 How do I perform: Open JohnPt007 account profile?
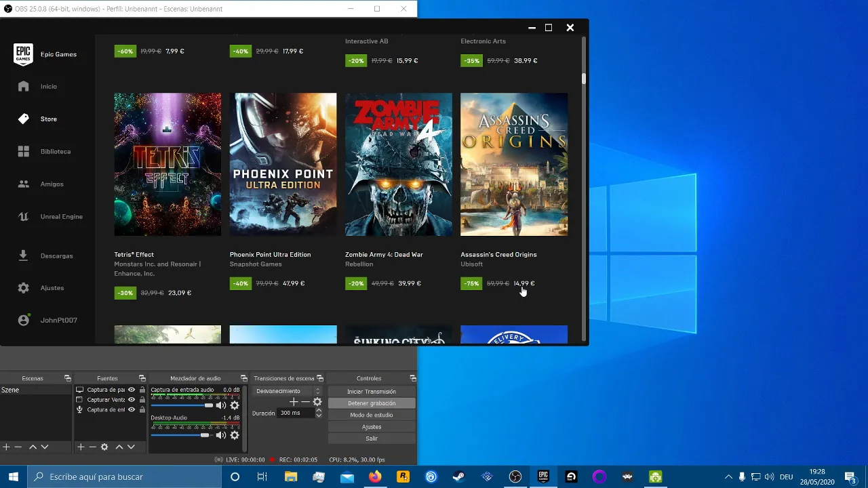click(47, 320)
